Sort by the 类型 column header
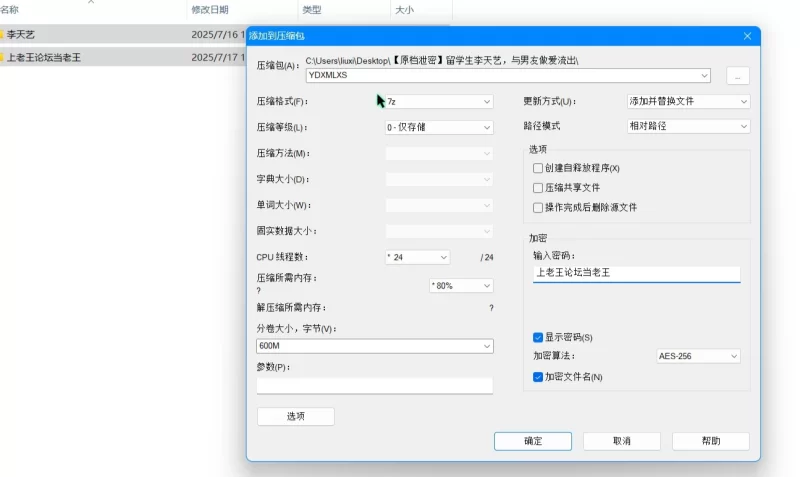Viewport: 800px width, 477px height. (312, 10)
